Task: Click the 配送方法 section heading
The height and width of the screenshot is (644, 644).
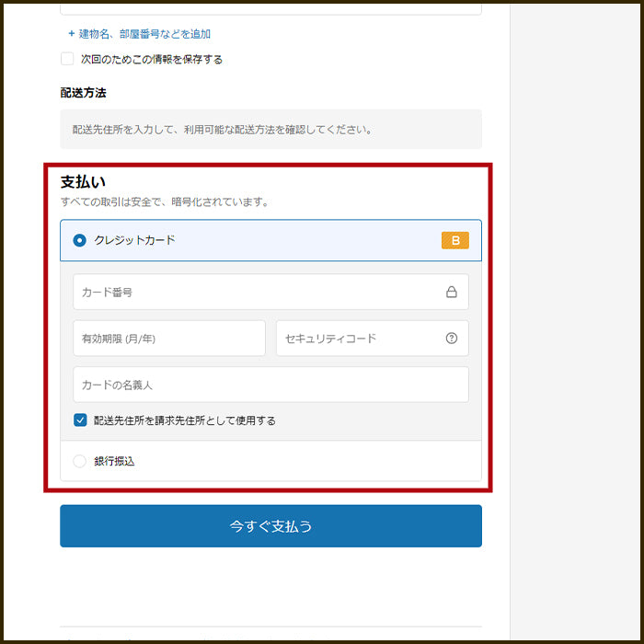Action: 84,93
